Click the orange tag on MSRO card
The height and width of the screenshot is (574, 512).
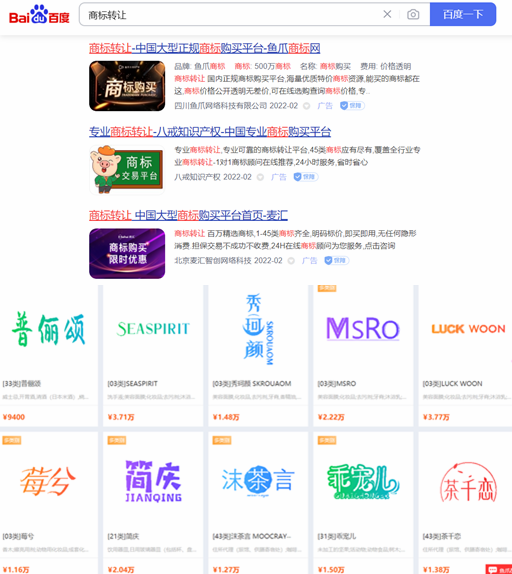[327, 288]
